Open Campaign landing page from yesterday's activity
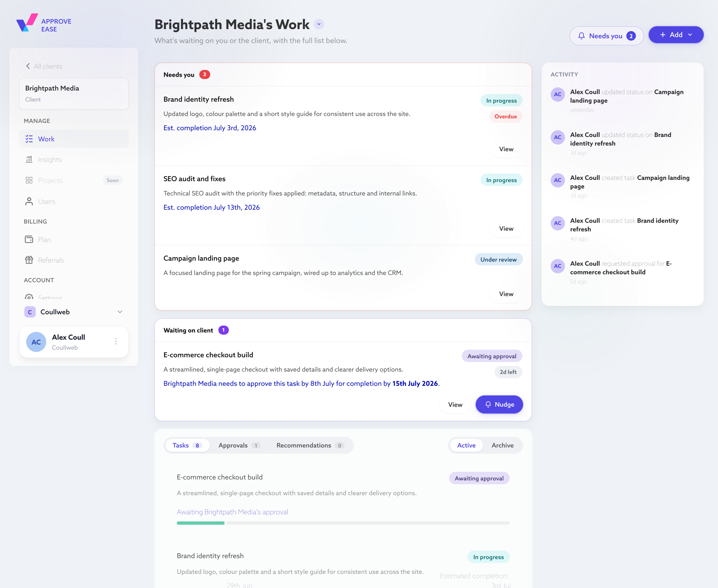718x588 pixels. coord(626,96)
